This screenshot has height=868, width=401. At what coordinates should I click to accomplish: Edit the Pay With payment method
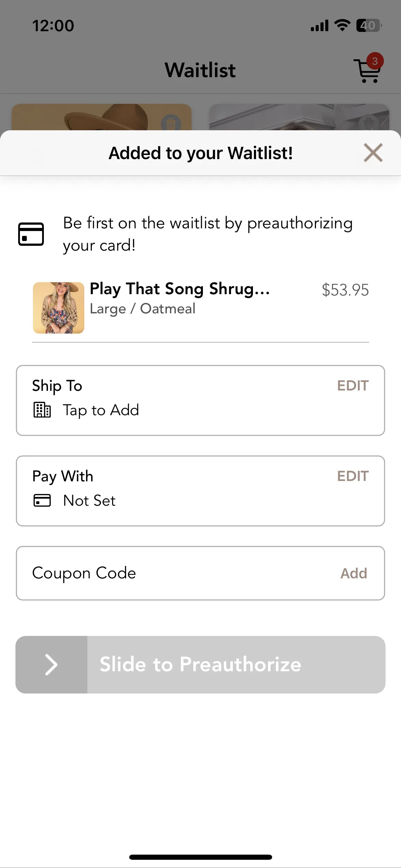pos(353,476)
